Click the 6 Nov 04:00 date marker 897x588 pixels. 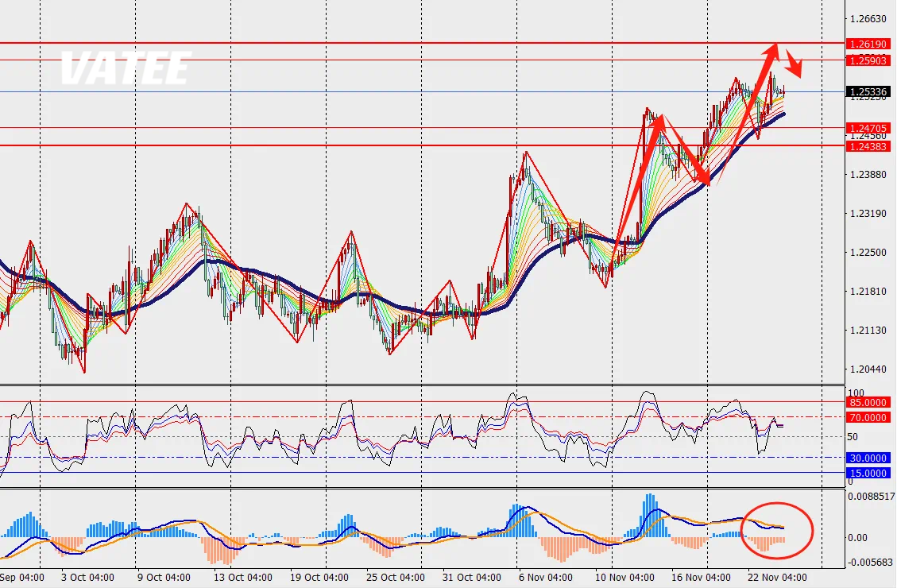coord(545,578)
